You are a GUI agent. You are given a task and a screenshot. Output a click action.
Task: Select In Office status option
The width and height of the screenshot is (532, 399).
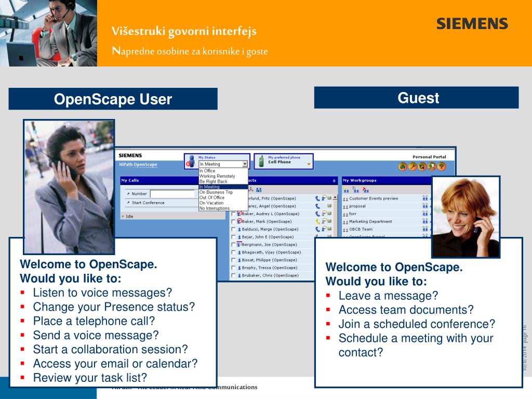[x=223, y=171]
